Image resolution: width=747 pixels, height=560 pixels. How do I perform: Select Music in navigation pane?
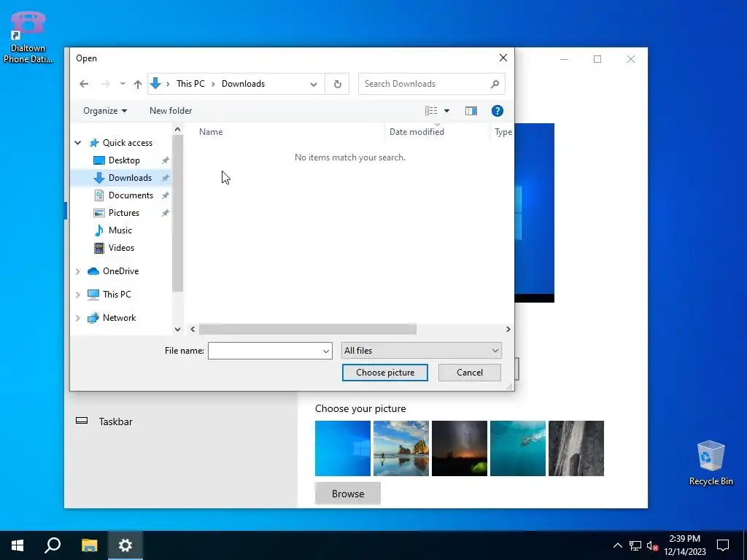pos(120,230)
